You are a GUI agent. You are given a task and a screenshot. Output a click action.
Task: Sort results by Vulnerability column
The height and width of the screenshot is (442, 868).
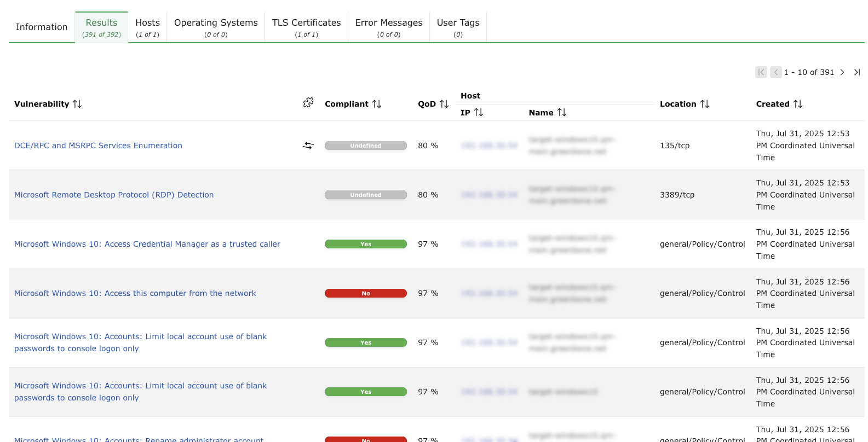77,104
